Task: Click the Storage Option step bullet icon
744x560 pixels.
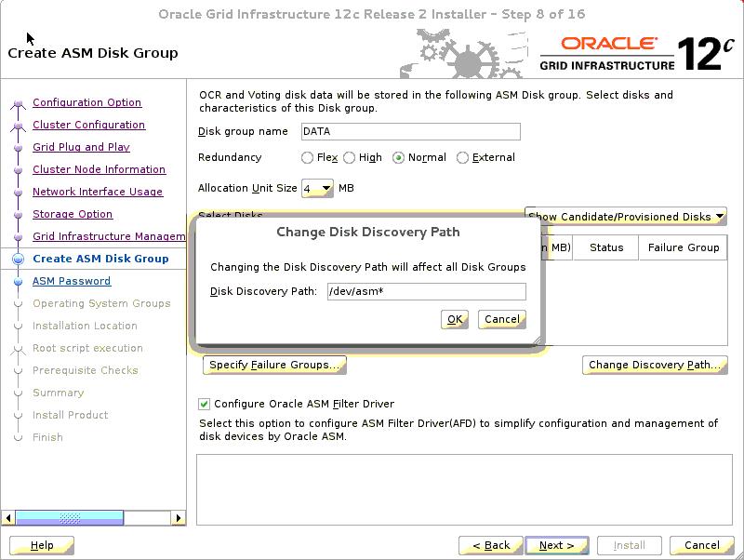Action: [x=18, y=215]
